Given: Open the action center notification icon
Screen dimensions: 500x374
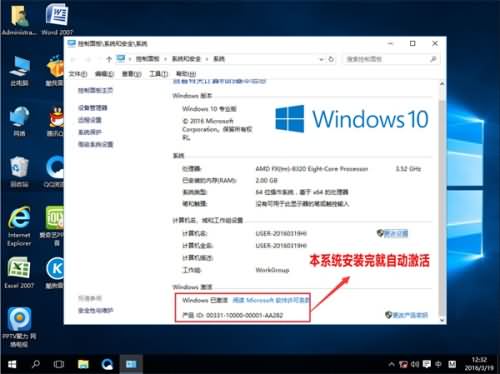Looking at the screenshot, I should [427, 364].
